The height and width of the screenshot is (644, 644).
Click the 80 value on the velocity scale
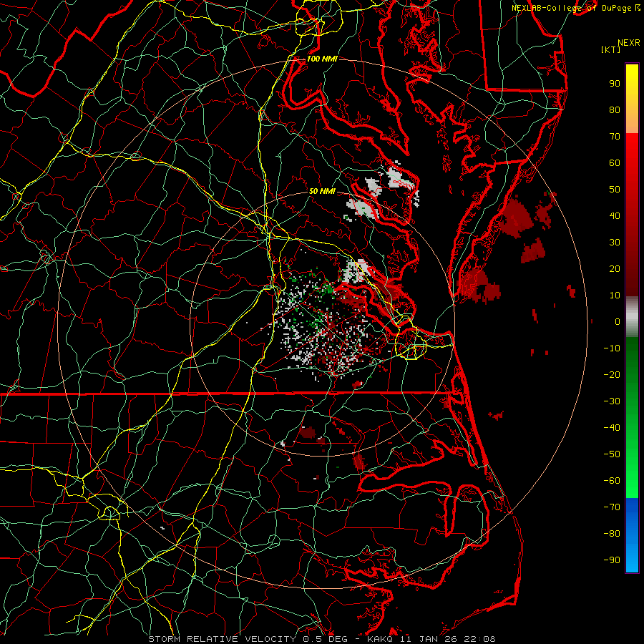(615, 110)
